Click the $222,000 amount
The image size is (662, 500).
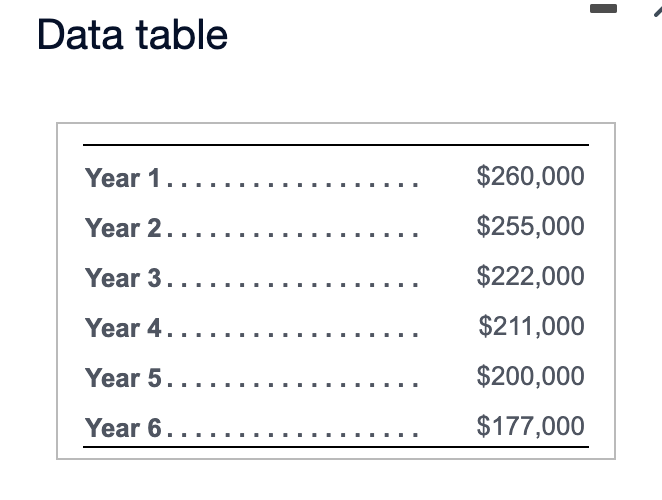pos(531,276)
